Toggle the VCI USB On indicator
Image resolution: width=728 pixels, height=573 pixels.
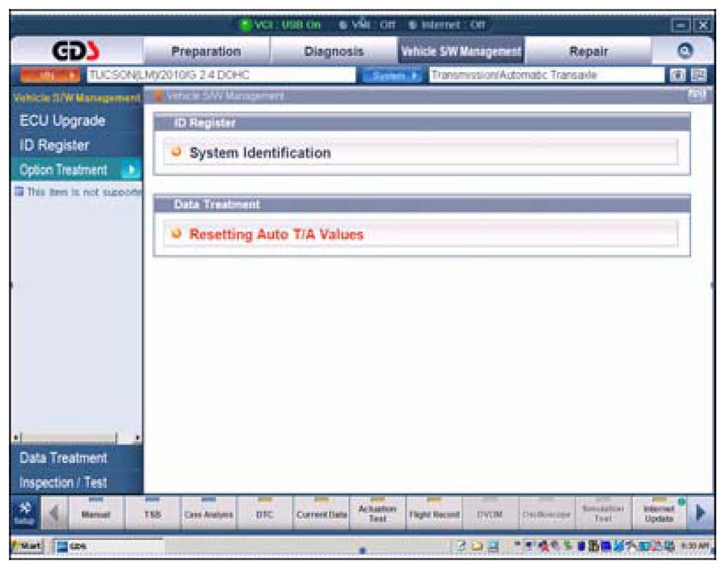[280, 25]
